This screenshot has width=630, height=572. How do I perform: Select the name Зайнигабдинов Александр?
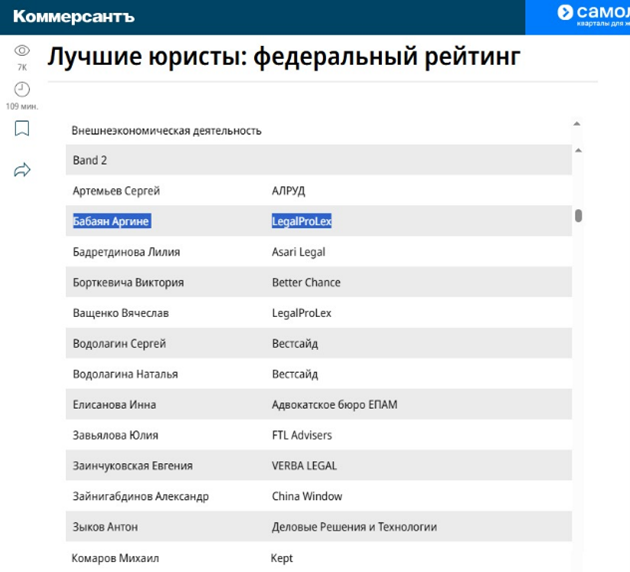coord(141,496)
